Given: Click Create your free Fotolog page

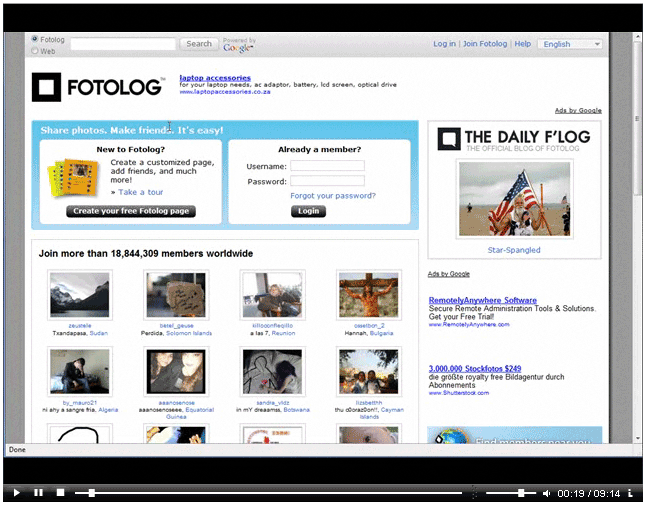Looking at the screenshot, I should pyautogui.click(x=131, y=211).
